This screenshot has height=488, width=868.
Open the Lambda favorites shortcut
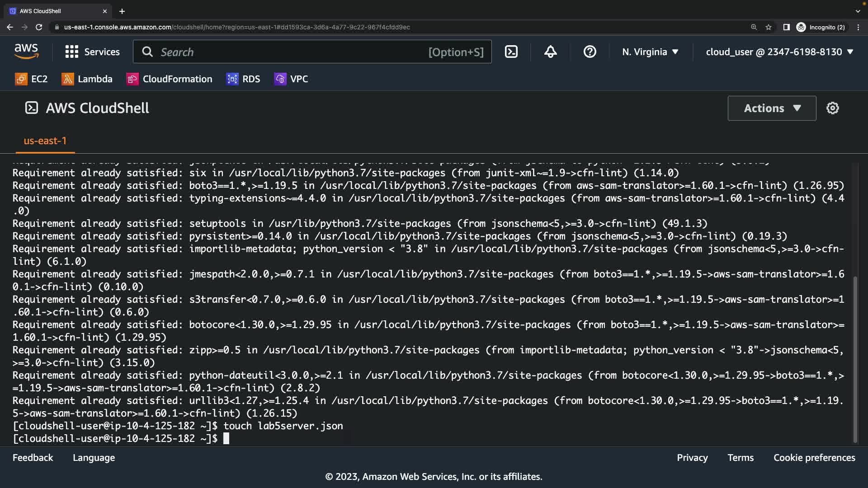[x=87, y=79]
